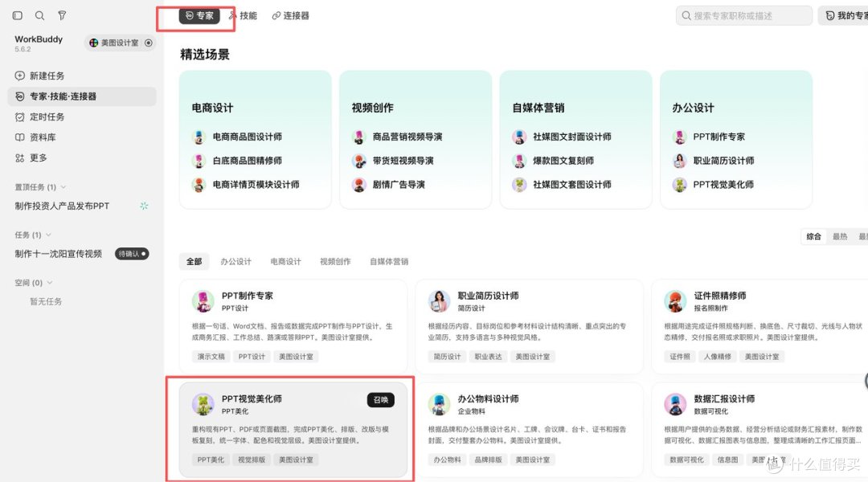
Task: Open task 制作十一沈阳宣传视频
Action: tap(58, 253)
